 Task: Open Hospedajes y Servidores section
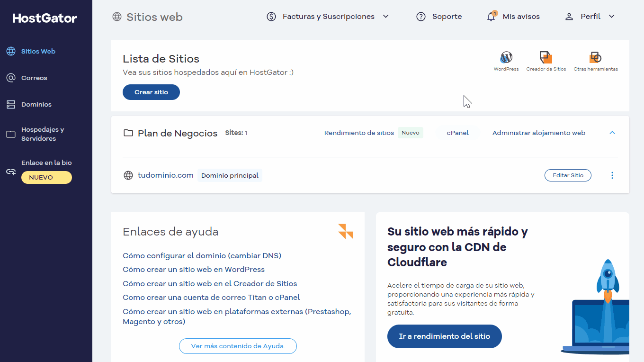(x=43, y=134)
